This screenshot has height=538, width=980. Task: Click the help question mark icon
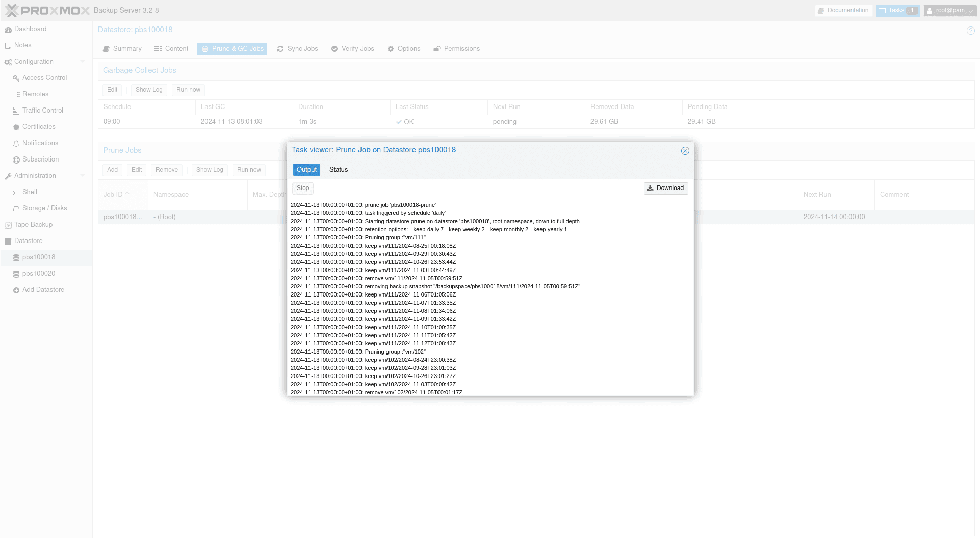tap(970, 31)
